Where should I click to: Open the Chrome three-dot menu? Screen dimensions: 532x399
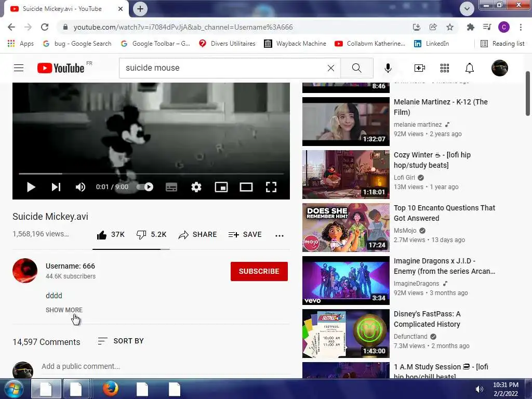(521, 27)
